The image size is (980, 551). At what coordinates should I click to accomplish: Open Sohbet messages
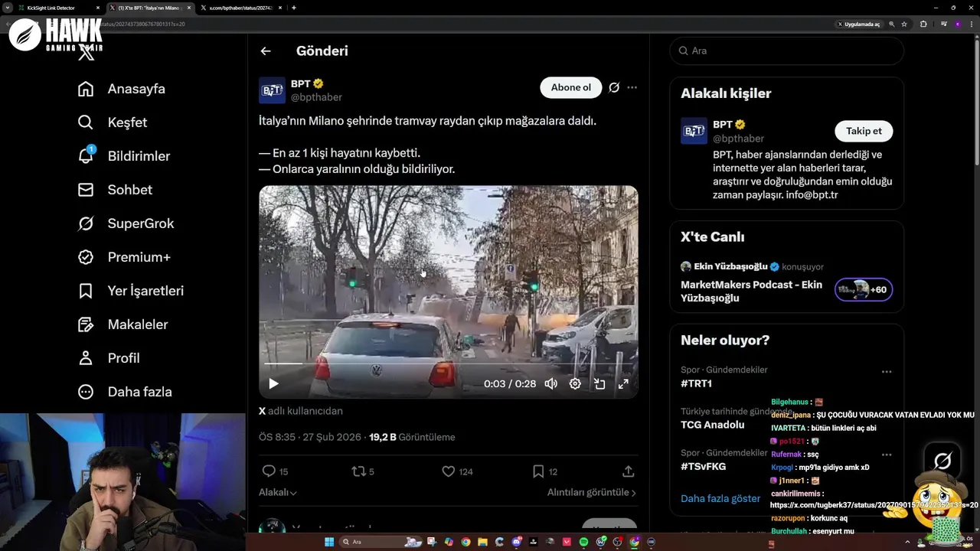click(x=116, y=190)
